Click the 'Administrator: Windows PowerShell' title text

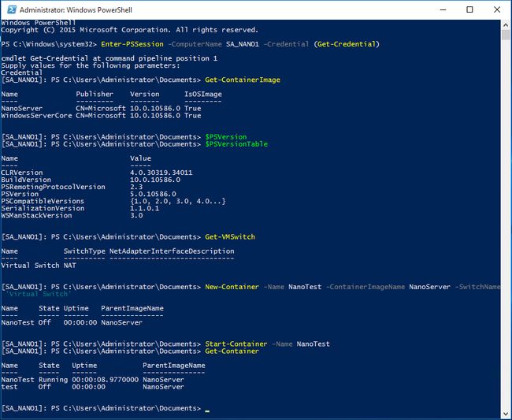[x=76, y=9]
